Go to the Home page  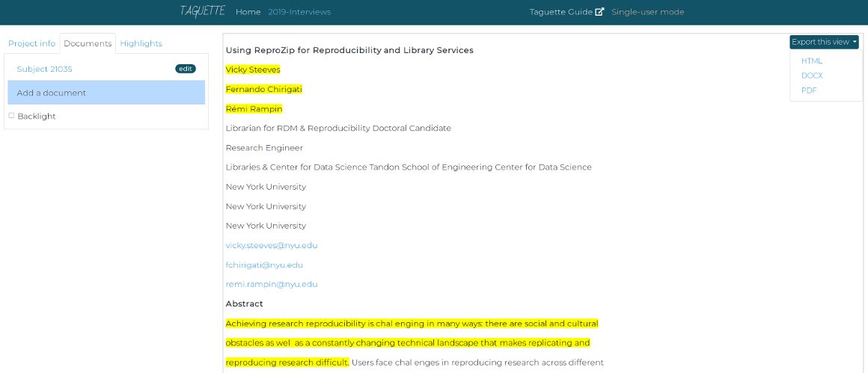(x=248, y=12)
